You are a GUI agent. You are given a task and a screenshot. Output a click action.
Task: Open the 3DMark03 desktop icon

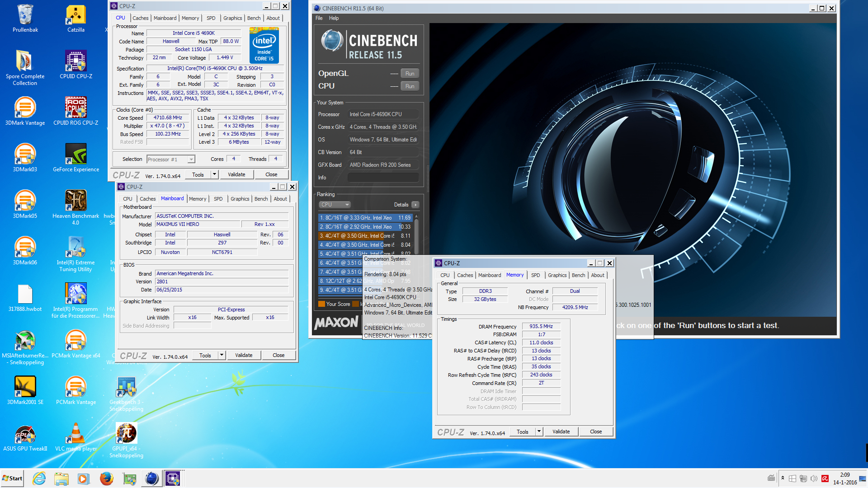pos(25,157)
